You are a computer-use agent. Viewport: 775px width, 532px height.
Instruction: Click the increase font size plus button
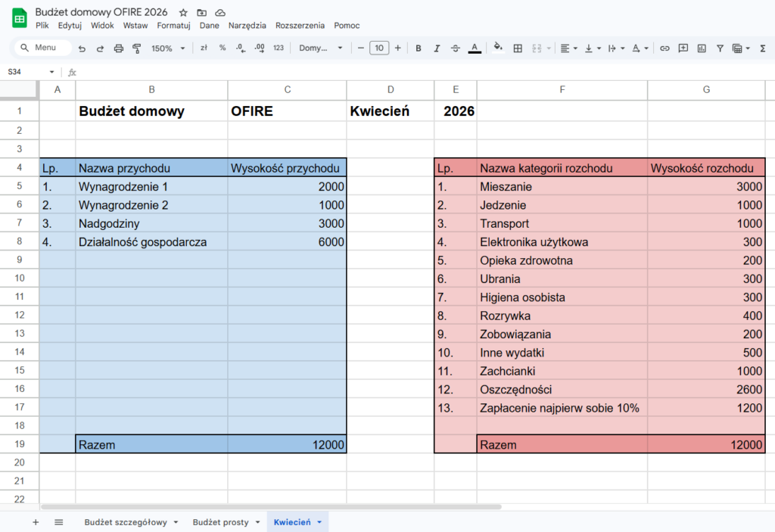(398, 48)
